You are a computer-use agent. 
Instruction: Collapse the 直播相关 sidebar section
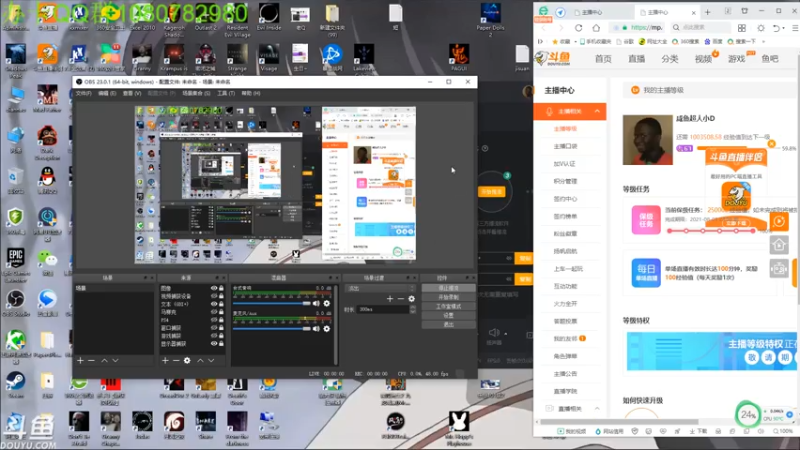pyautogui.click(x=597, y=409)
